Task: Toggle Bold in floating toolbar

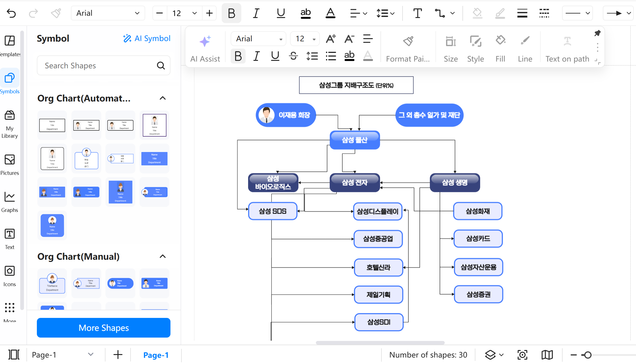Action: 238,56
